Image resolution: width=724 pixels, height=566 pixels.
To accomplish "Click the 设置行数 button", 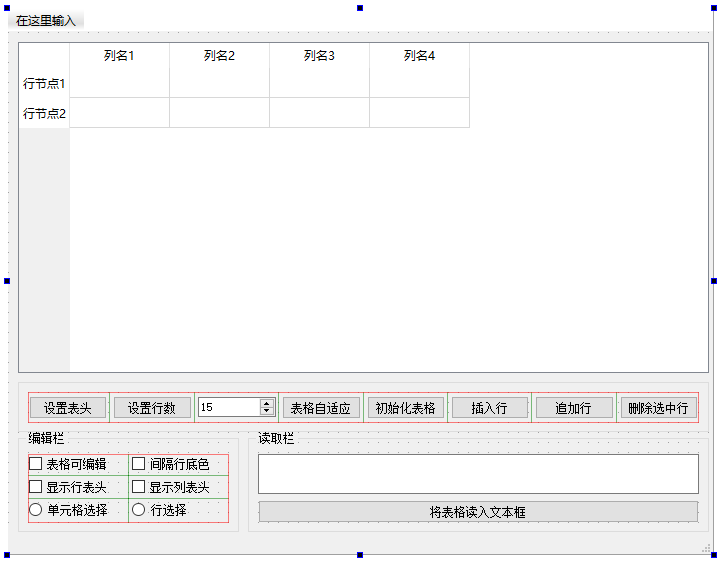I will 152,408.
